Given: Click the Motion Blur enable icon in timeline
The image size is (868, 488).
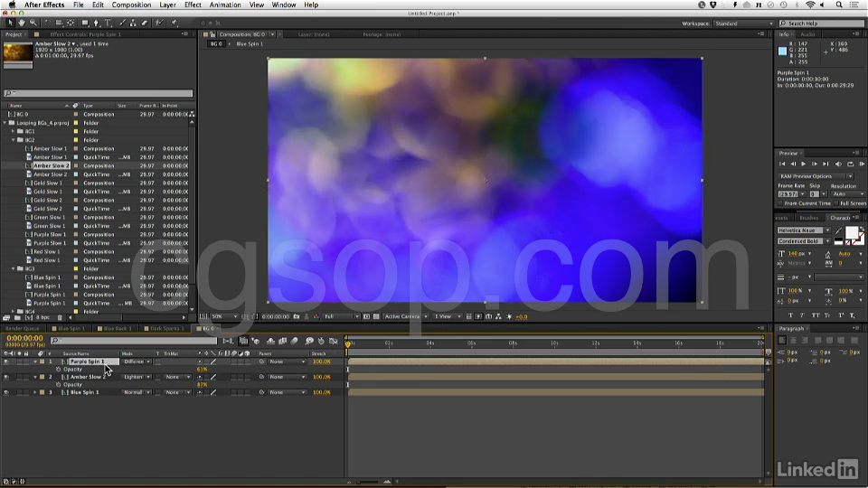Looking at the screenshot, I should (294, 342).
